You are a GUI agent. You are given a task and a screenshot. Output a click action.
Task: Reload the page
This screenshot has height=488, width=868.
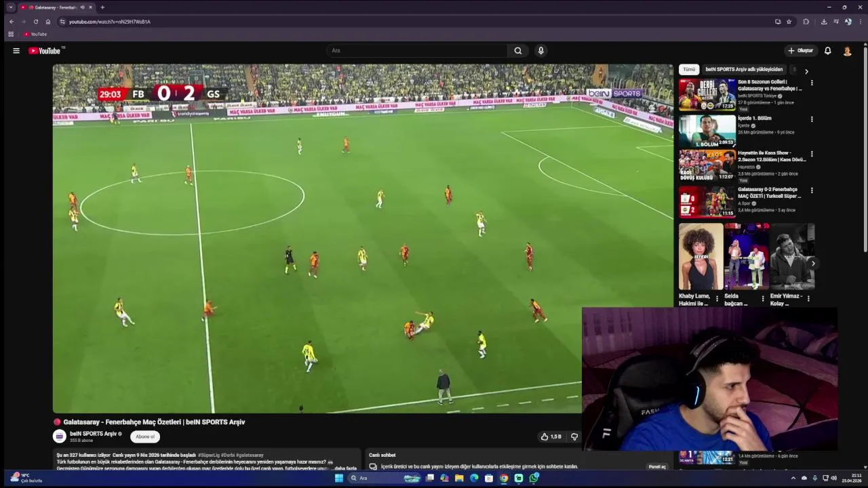(x=36, y=22)
